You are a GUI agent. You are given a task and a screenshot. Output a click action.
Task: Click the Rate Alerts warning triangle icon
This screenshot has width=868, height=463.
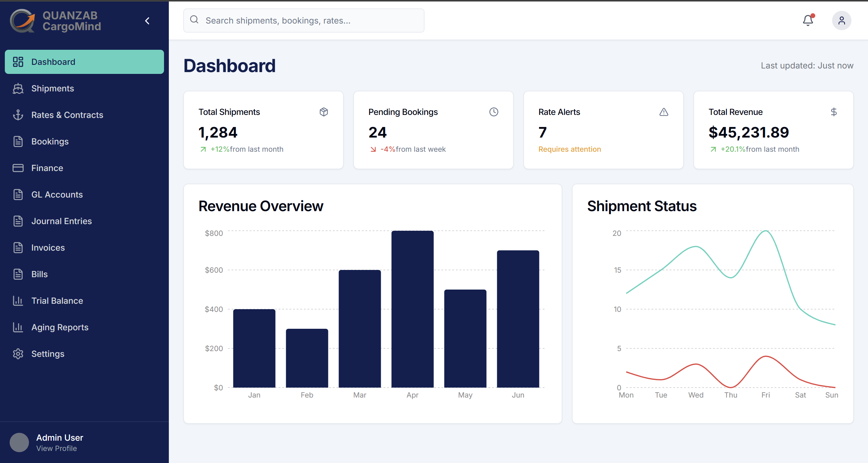[664, 112]
